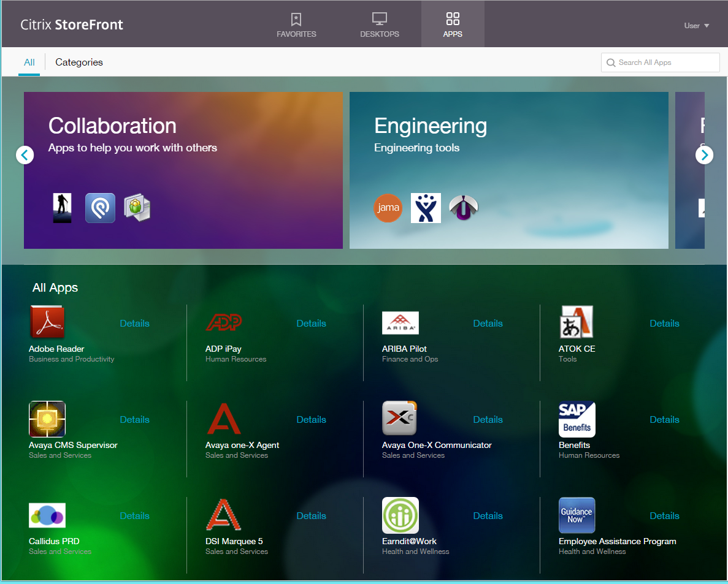Launch Avaya CMS Supervisor icon
The image size is (728, 584).
click(47, 419)
